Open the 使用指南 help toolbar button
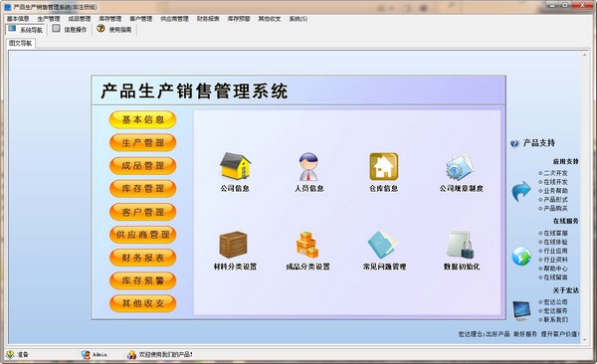Viewport: 597px width, 364px height. coord(113,29)
